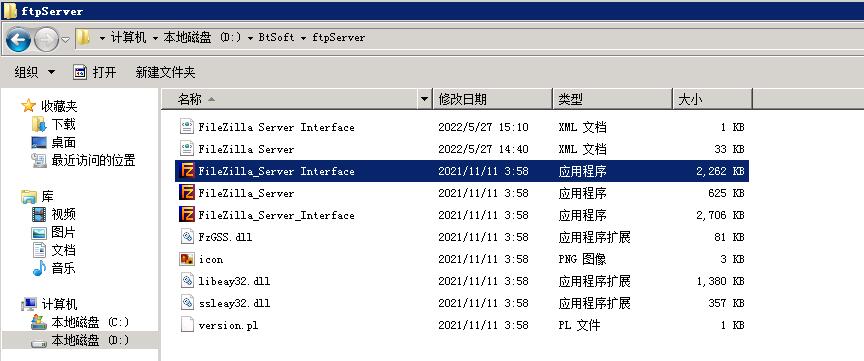This screenshot has height=361, width=864.
Task: Select 计算机 in the address bar path
Action: point(128,38)
